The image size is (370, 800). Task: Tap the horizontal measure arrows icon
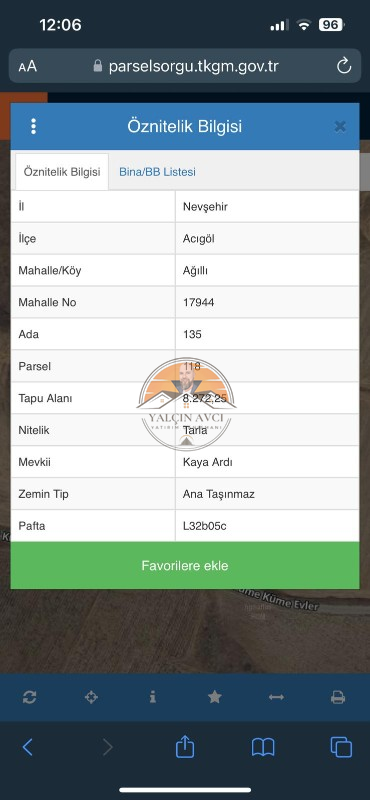[276, 697]
